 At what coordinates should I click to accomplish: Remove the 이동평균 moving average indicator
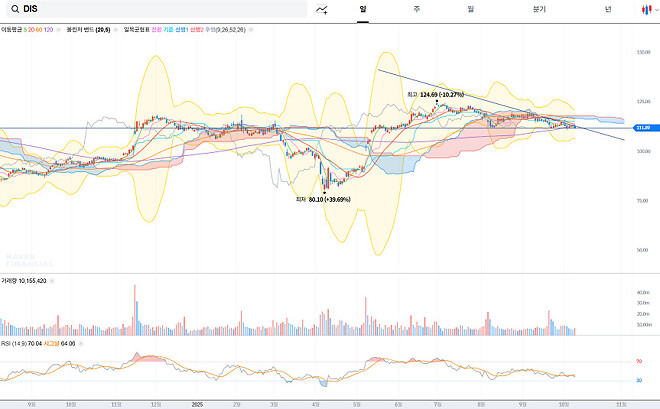[59, 30]
